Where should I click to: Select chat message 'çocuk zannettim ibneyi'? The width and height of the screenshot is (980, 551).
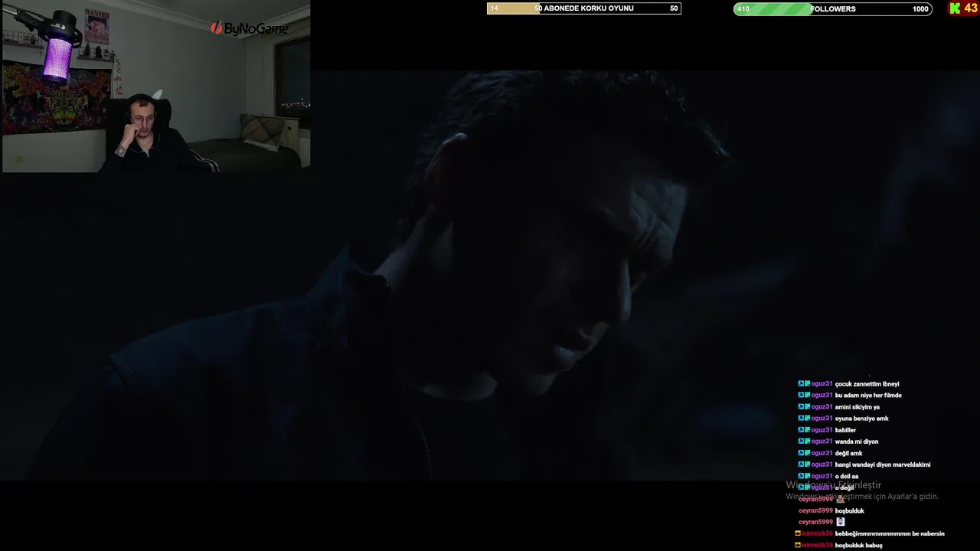[x=867, y=384]
